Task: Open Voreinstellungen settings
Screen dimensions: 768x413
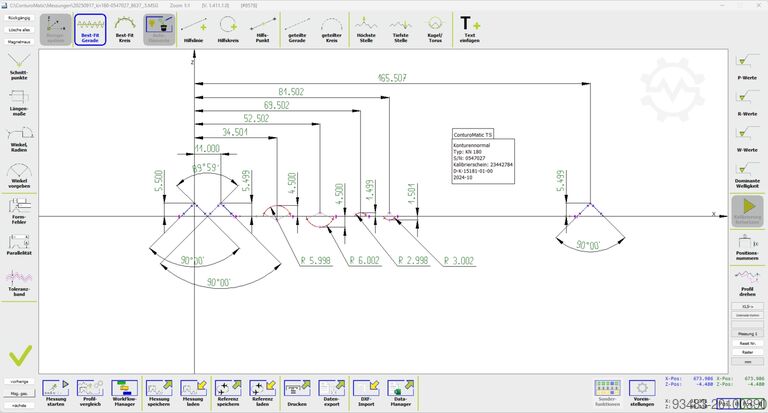Action: click(x=640, y=390)
